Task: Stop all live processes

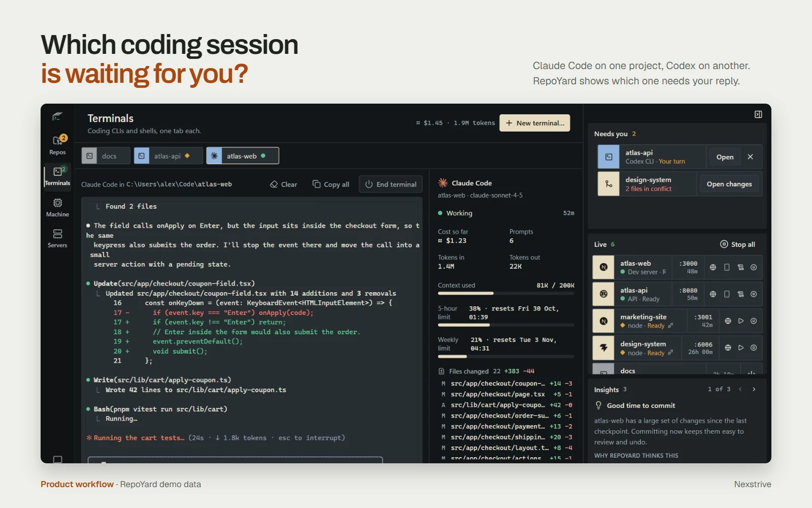Action: 738,244
